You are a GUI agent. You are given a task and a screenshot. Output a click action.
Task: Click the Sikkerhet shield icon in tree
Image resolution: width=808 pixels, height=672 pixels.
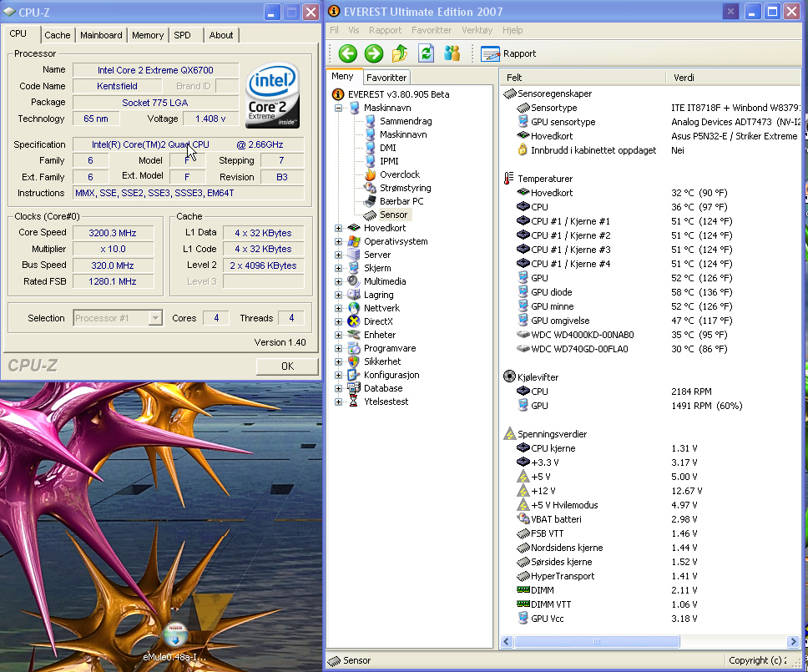(x=354, y=361)
